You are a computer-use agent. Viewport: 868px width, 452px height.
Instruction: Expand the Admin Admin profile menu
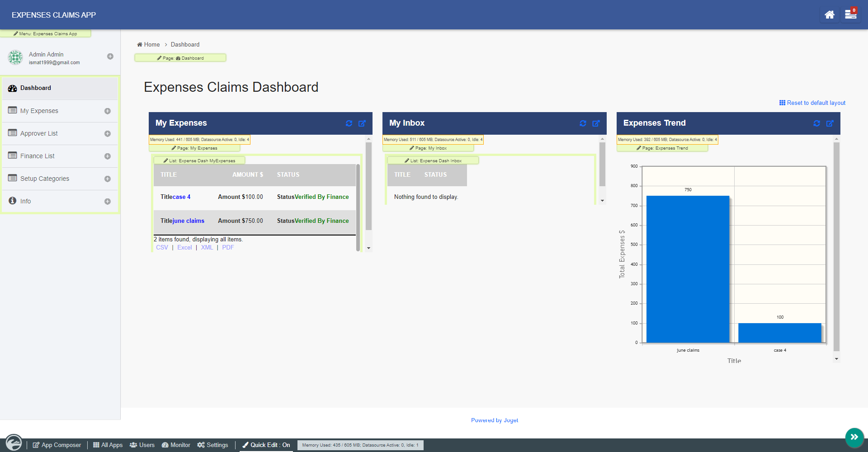[x=110, y=56]
